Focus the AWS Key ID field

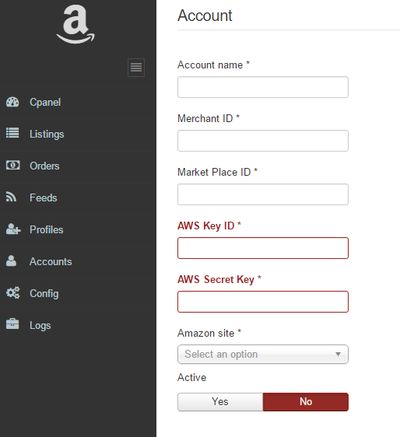tap(263, 248)
